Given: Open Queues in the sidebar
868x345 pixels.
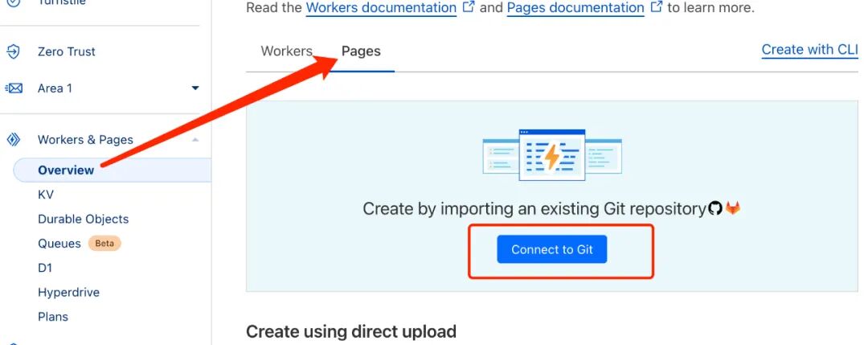Looking at the screenshot, I should 59,243.
